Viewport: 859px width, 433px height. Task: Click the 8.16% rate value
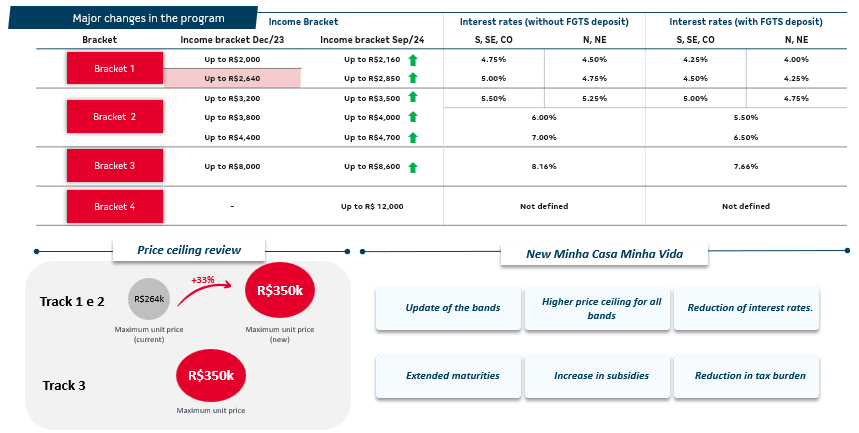pos(544,166)
